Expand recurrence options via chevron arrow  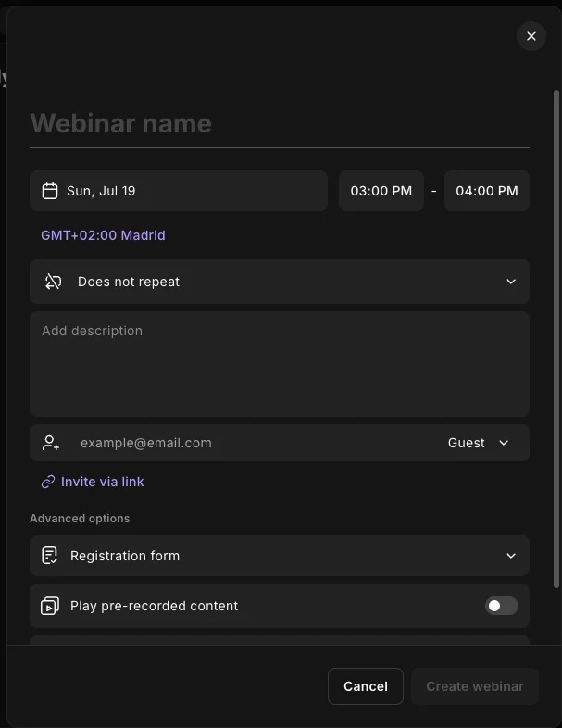pyautogui.click(x=511, y=282)
